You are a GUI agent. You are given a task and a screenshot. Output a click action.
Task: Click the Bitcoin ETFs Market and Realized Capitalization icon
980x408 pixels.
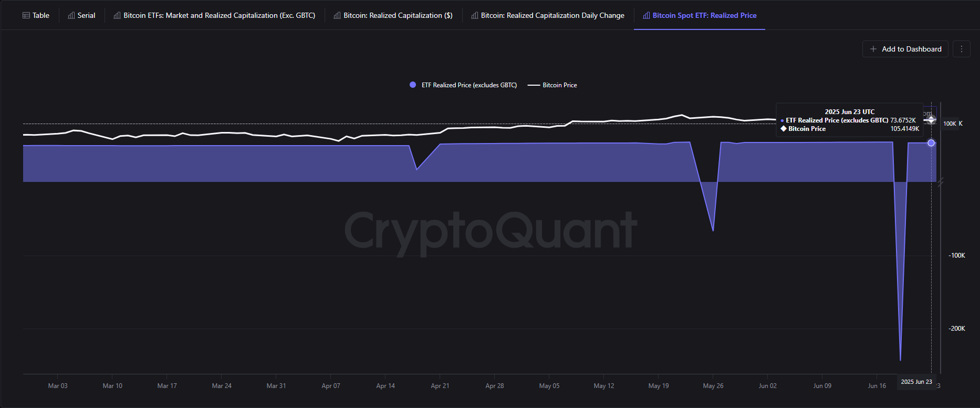coord(117,16)
